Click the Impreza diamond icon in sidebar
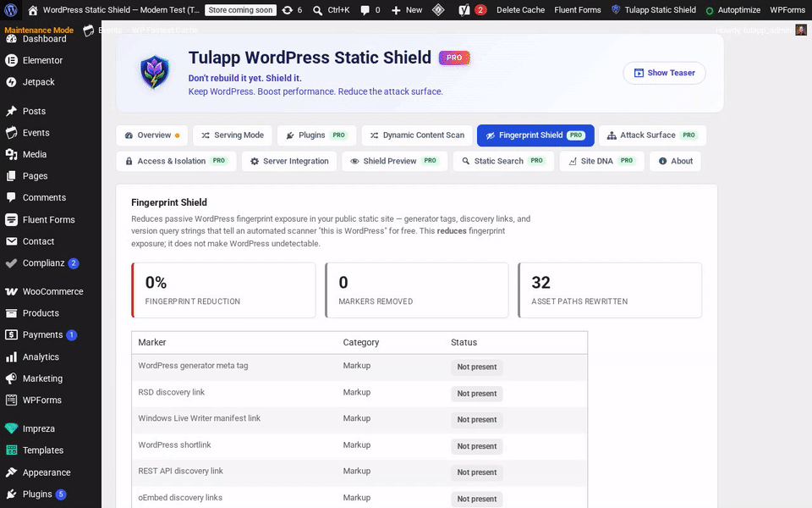Screen dimensions: 812x508 click(x=11, y=428)
